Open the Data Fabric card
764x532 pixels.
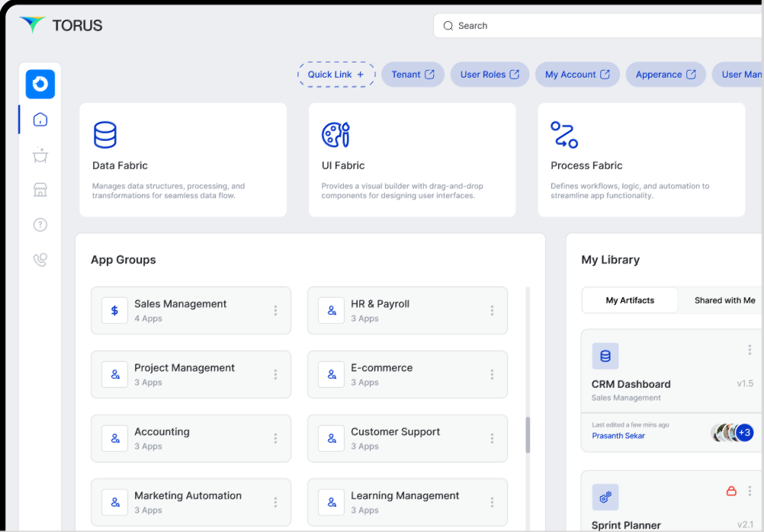183,160
